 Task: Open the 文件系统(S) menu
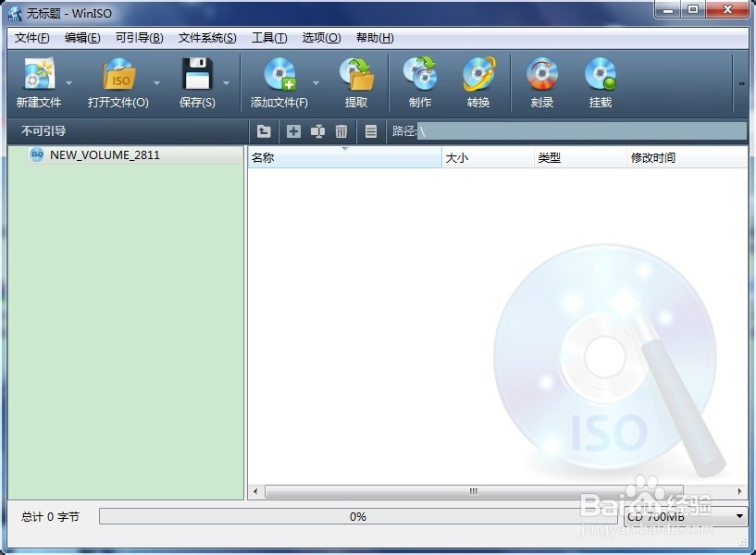click(207, 38)
